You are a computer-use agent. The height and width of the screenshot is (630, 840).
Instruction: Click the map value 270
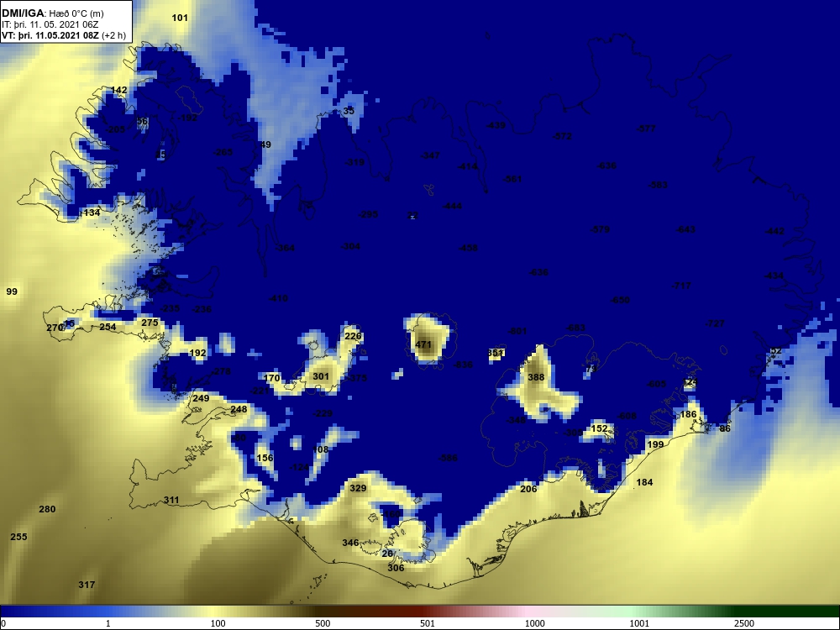[x=55, y=328]
